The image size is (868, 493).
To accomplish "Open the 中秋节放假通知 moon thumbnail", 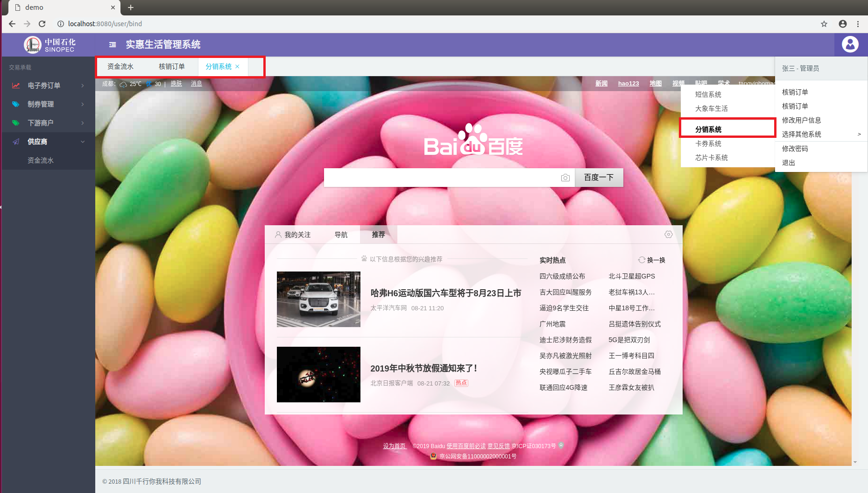I will coord(318,374).
